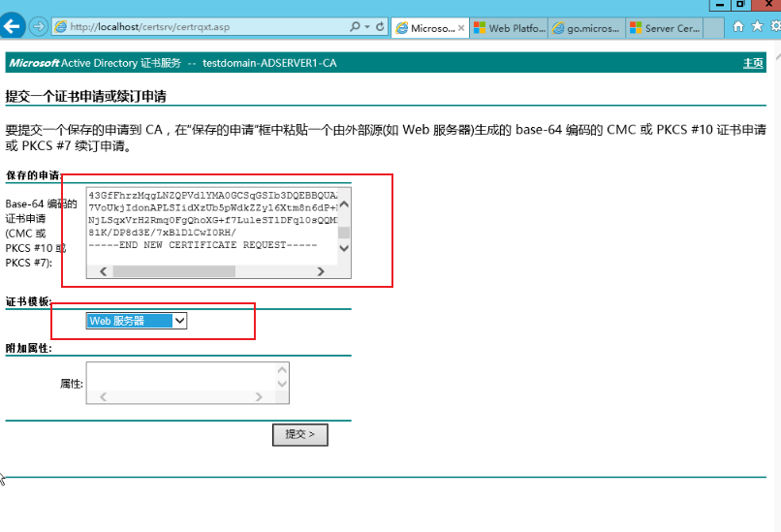Image resolution: width=781 pixels, height=532 pixels.
Task: Click the request box horizontal scrollbar thumb
Action: click(x=173, y=271)
